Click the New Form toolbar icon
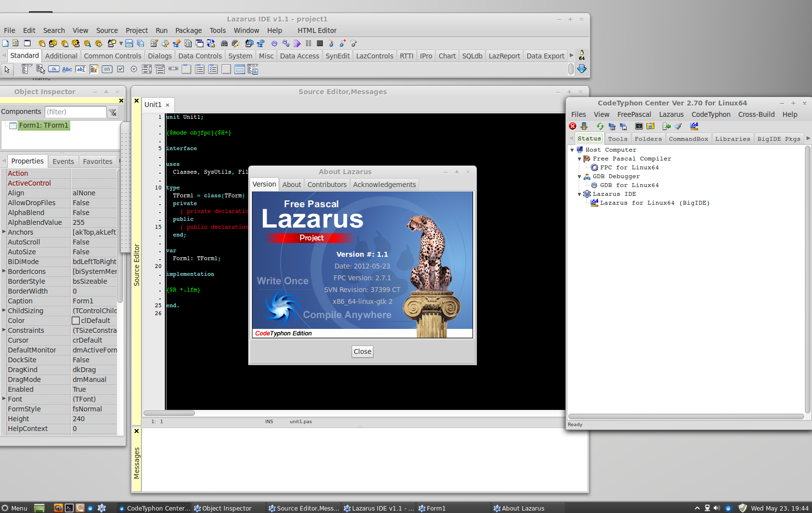Image resolution: width=812 pixels, height=513 pixels. 28,43
